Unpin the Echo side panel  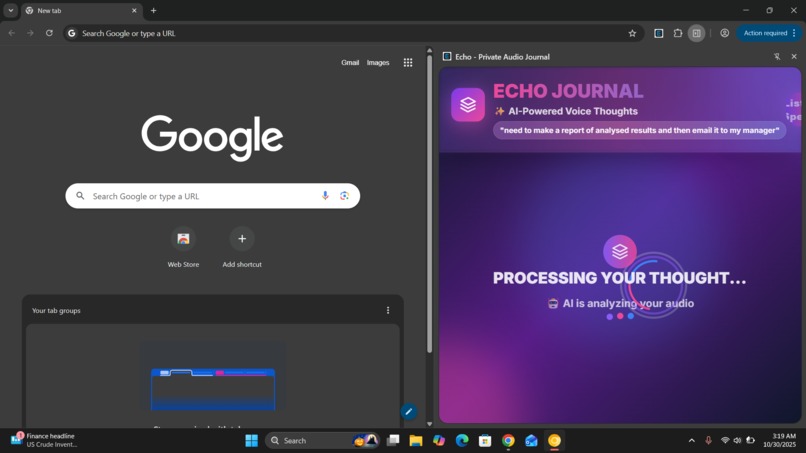[777, 57]
